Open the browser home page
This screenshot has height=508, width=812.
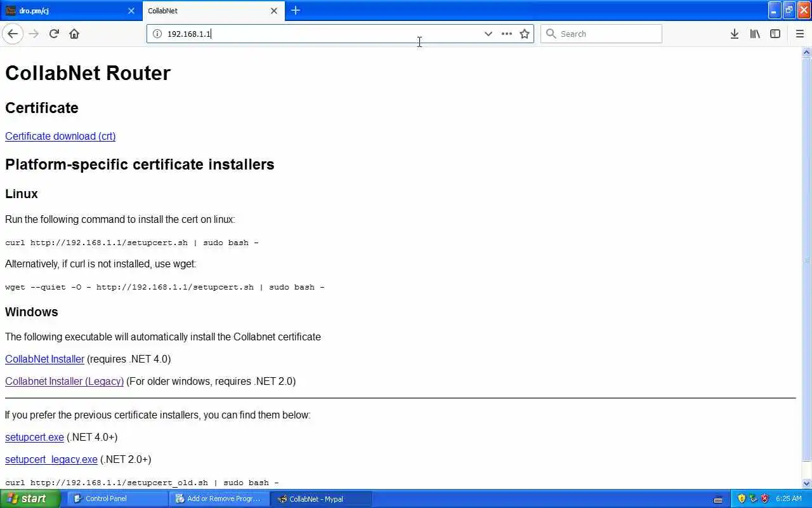pyautogui.click(x=74, y=34)
